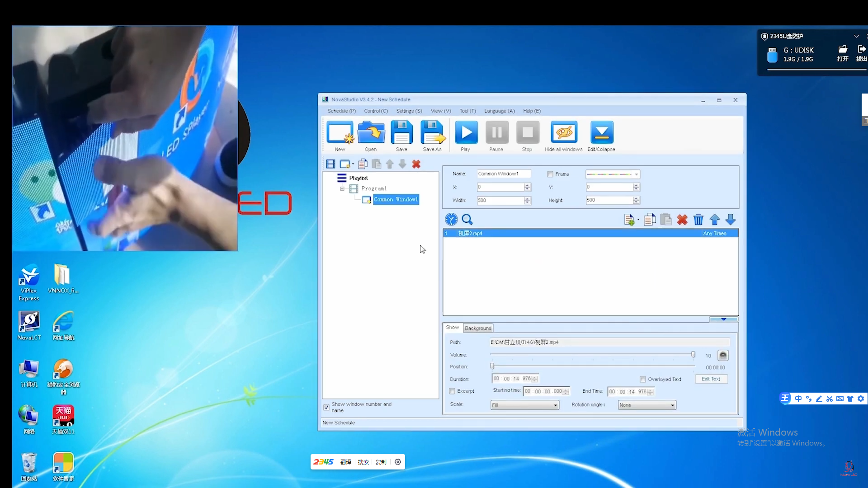Remove media with the red X icon

(x=682, y=220)
